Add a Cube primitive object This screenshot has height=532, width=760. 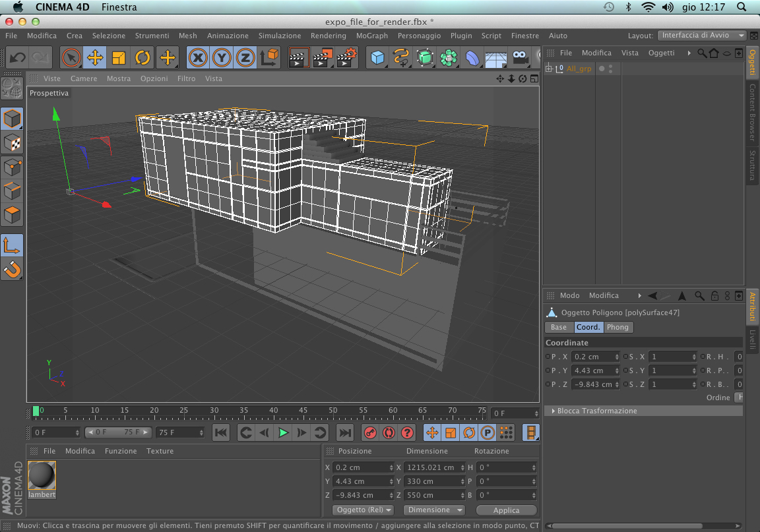coord(377,58)
